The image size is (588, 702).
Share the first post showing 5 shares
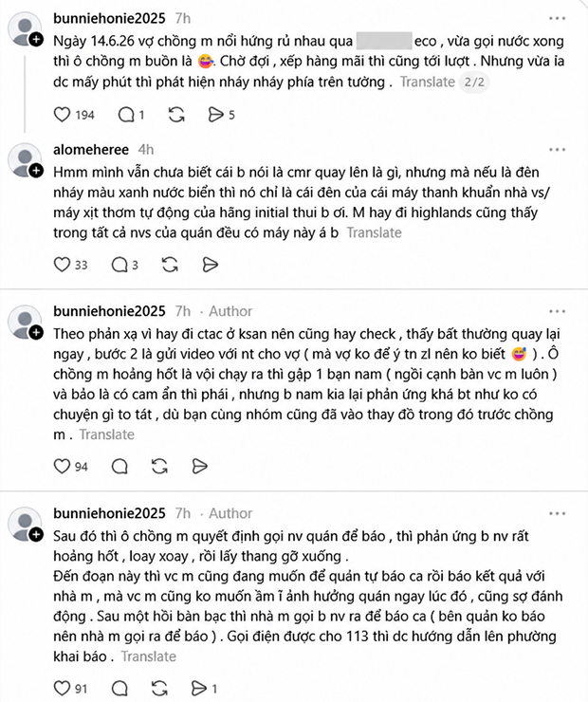(215, 115)
